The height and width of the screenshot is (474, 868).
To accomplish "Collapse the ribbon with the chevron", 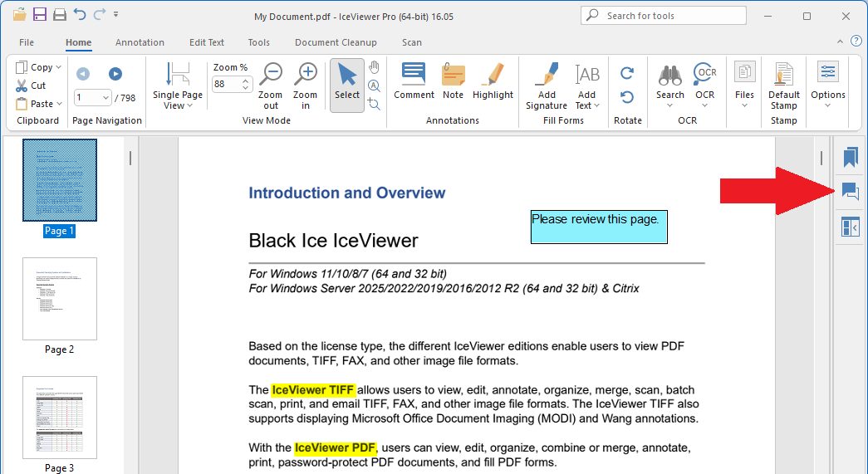I will coord(840,42).
